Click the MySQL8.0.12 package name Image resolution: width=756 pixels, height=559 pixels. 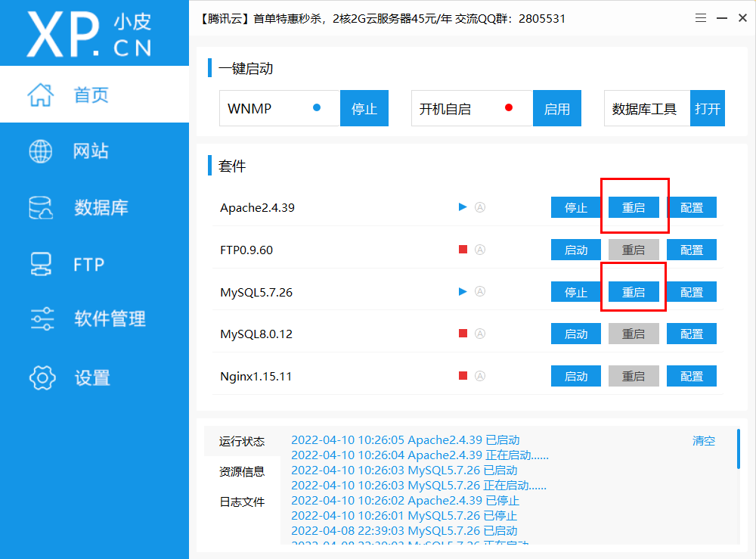click(x=256, y=334)
